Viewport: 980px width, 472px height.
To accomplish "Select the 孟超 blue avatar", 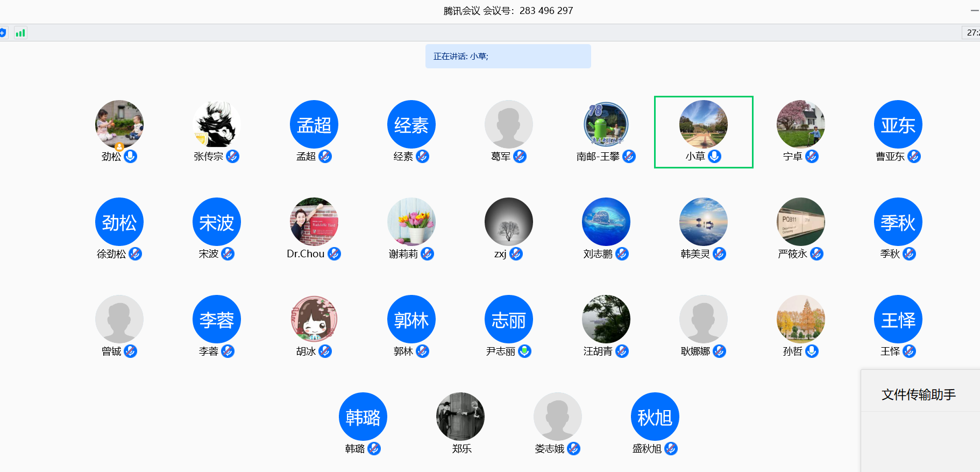I will (x=314, y=124).
